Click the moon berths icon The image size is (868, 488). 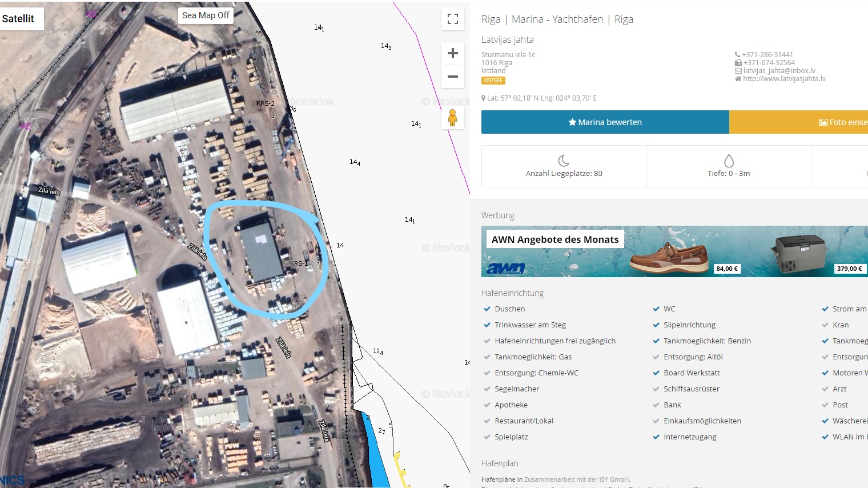click(564, 161)
